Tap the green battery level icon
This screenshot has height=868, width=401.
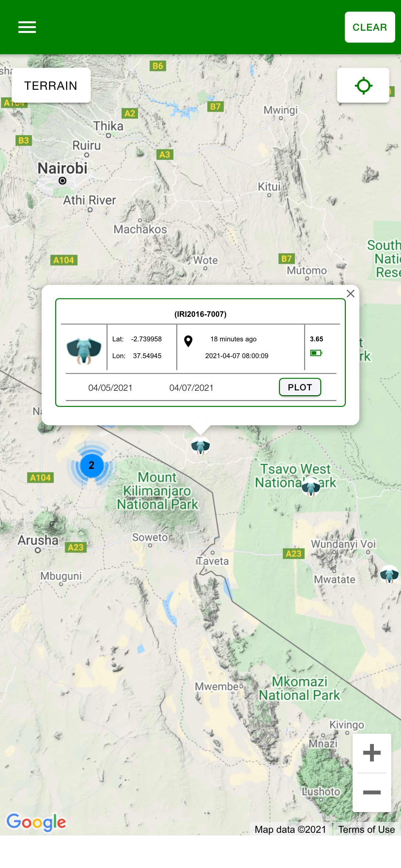click(316, 353)
